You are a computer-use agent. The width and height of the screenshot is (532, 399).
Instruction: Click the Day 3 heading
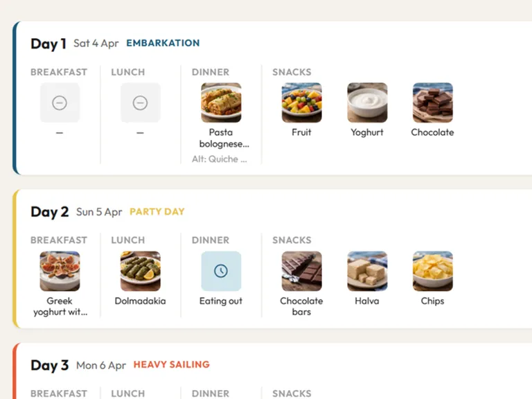tap(49, 365)
